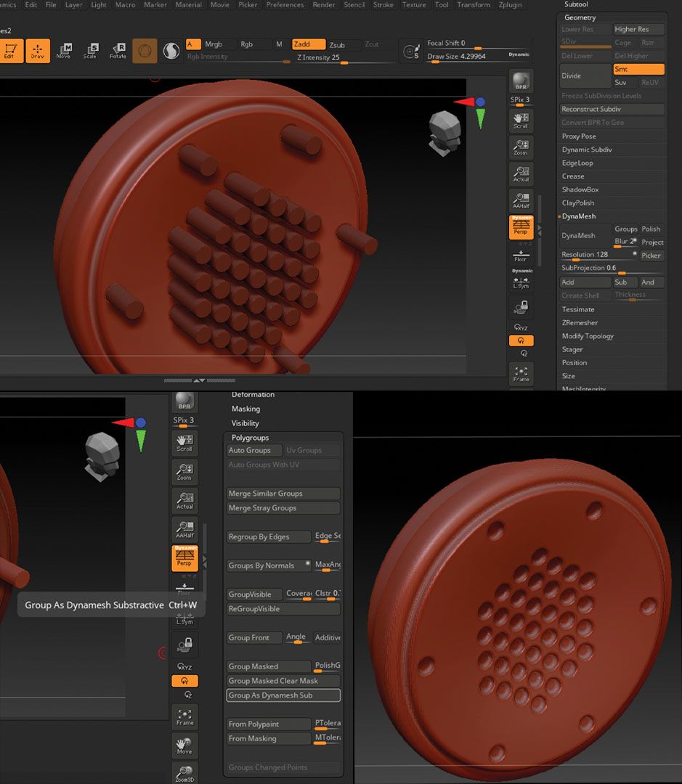Open the ZRemesher section
Screen dimensions: 682x784
579,322
